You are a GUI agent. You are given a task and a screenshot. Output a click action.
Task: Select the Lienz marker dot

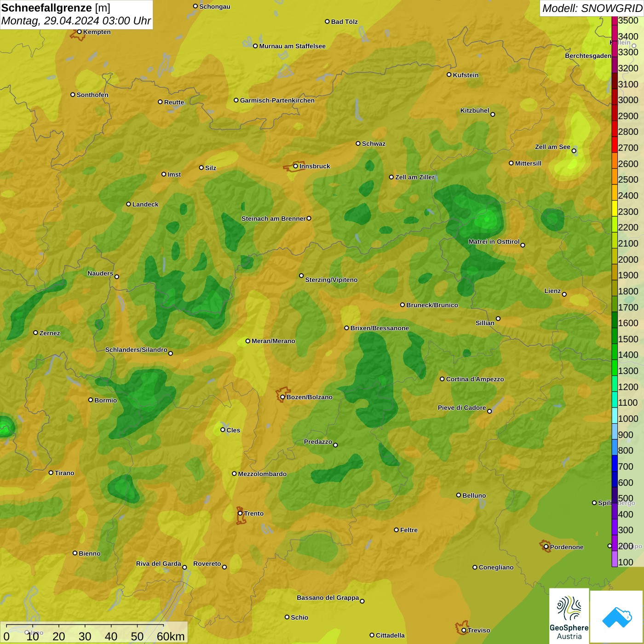564,294
